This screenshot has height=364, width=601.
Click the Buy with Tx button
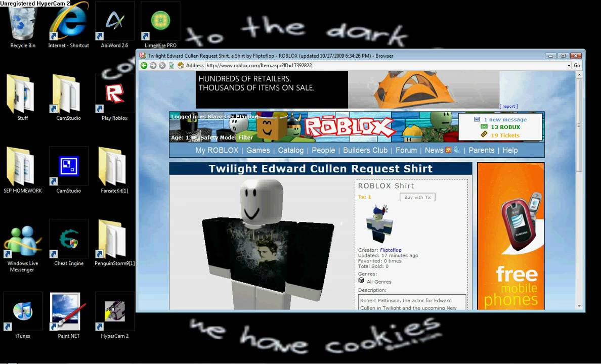click(x=417, y=197)
